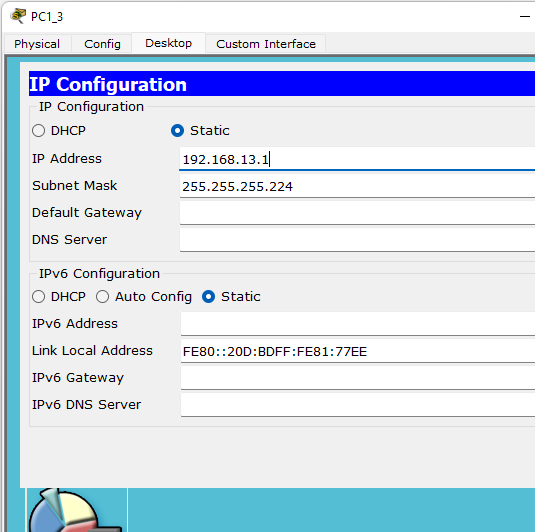
Task: Switch to the Physical tab
Action: (x=37, y=44)
